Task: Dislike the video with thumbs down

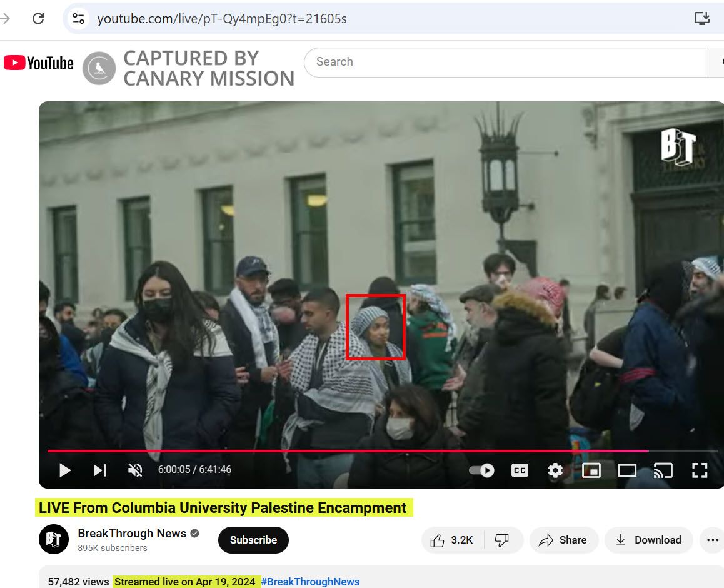Action: 503,539
